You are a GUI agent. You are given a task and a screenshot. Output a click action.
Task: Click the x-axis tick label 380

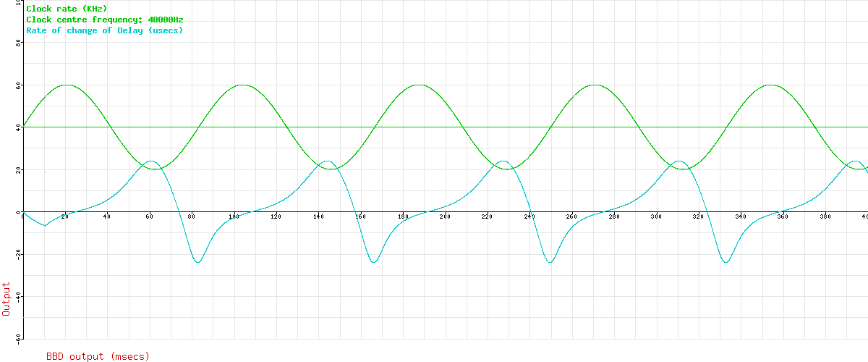pos(825,216)
